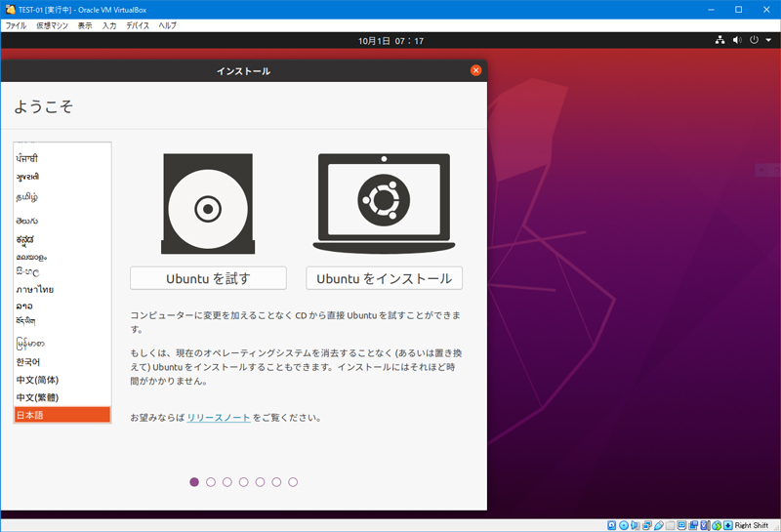Viewport: 781px width, 532px height.
Task: Click the optical disc status icon
Action: (624, 525)
